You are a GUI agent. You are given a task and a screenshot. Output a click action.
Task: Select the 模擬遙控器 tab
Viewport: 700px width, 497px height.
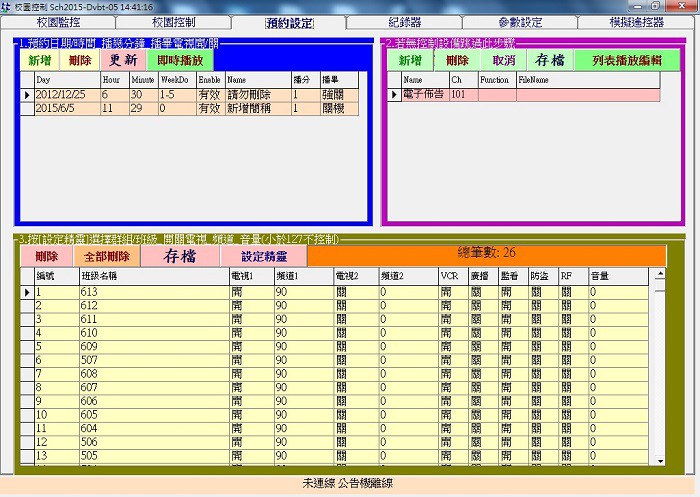click(636, 22)
